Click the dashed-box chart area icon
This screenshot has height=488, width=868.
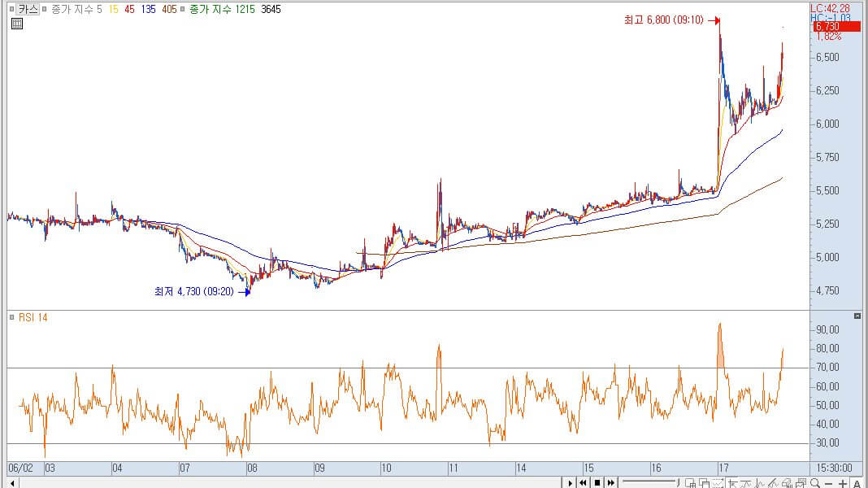tap(718, 484)
